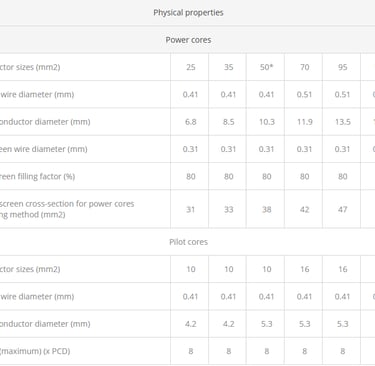Click the pilot conductor size 16 under 70
Screen dimensions: 375x366
(x=304, y=269)
